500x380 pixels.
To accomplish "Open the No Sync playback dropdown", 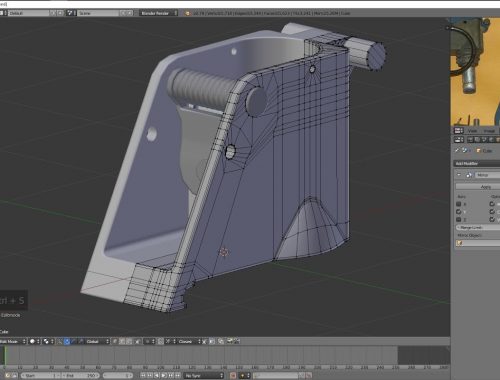I will click(204, 375).
